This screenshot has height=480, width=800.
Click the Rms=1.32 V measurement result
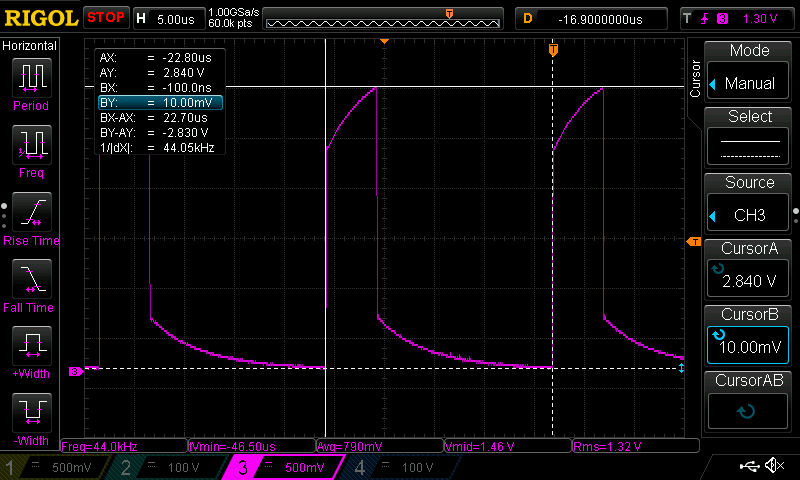click(x=636, y=446)
